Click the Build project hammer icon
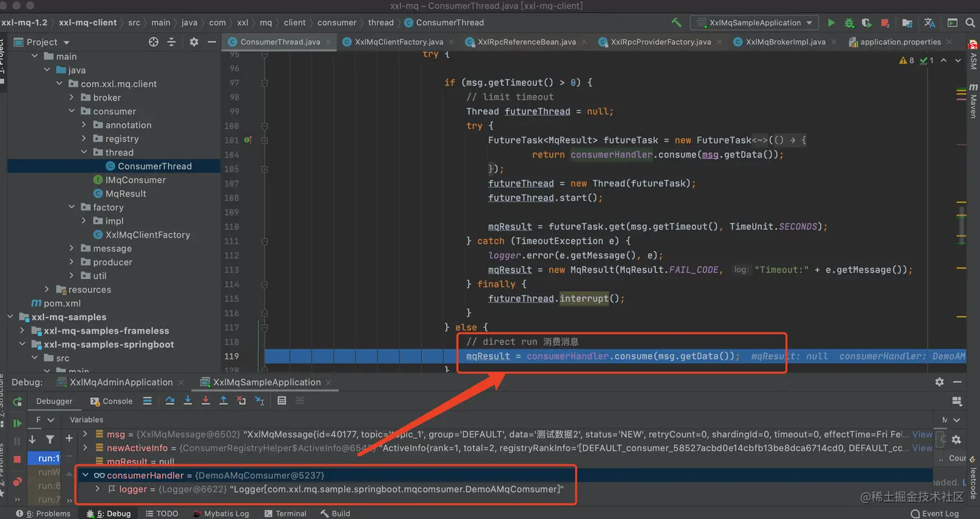Viewport: 980px width, 519px height. (x=677, y=23)
